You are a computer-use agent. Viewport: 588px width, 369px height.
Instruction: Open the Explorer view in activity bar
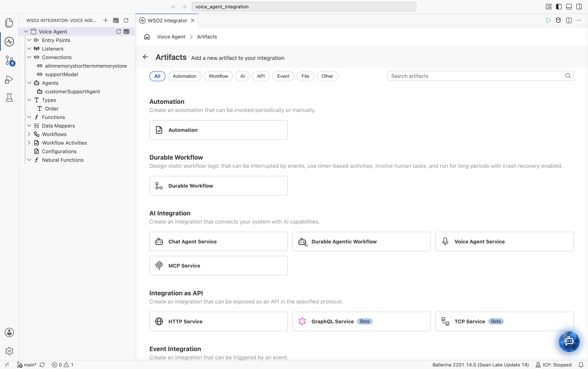point(9,23)
